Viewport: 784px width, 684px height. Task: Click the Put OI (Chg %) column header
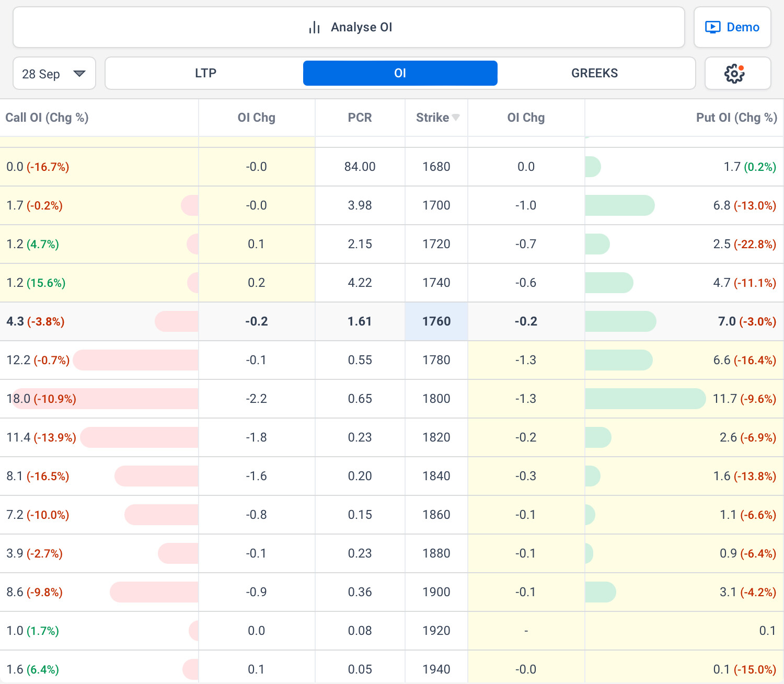click(x=736, y=118)
